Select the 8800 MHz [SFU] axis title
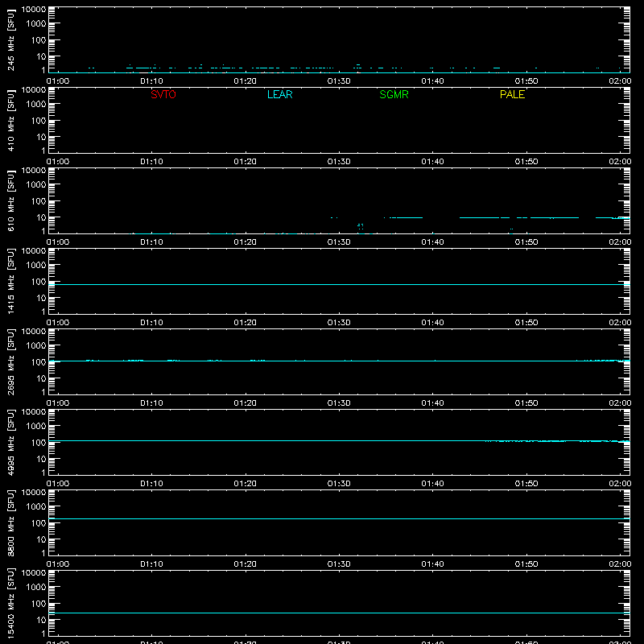Screen dimensions: 644x644 pyautogui.click(x=10, y=523)
